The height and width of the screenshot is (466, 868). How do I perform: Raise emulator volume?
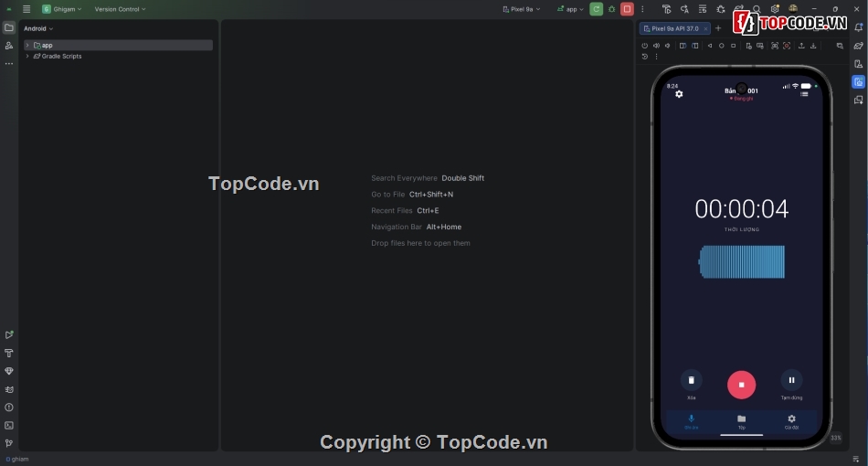click(656, 46)
